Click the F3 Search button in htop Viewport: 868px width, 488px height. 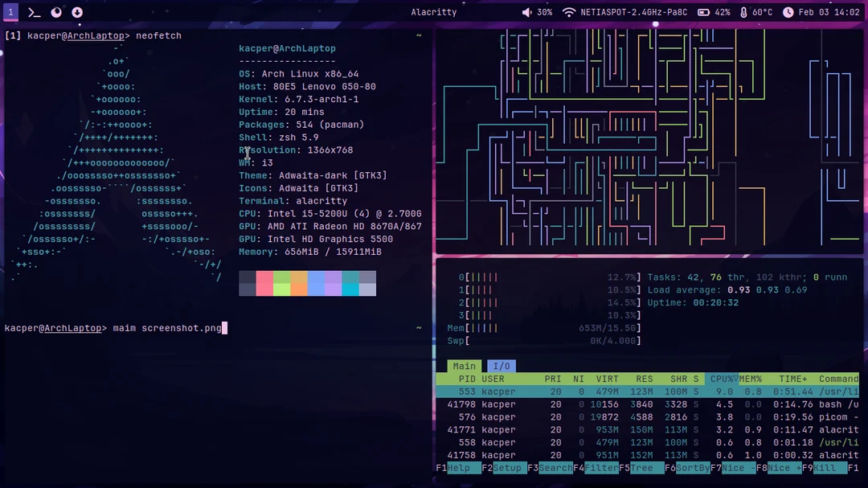555,467
